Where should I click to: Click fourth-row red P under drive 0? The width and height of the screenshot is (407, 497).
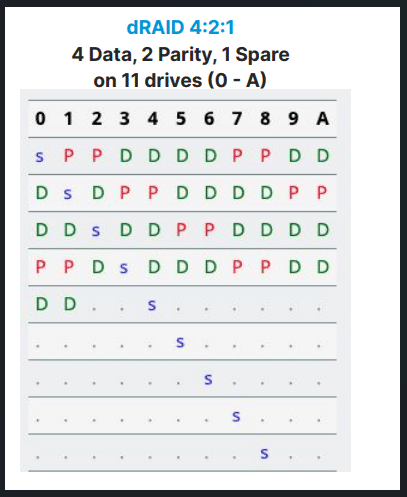[41, 267]
